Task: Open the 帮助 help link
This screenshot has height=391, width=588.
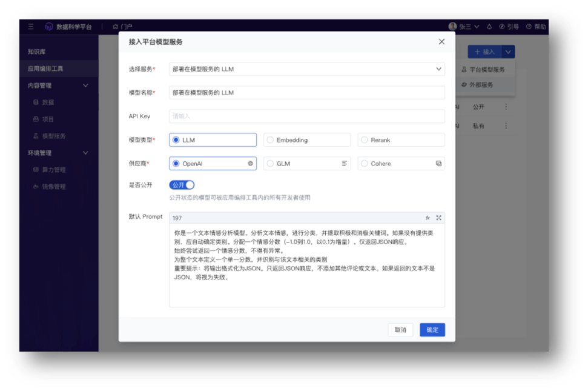Action: pos(536,27)
